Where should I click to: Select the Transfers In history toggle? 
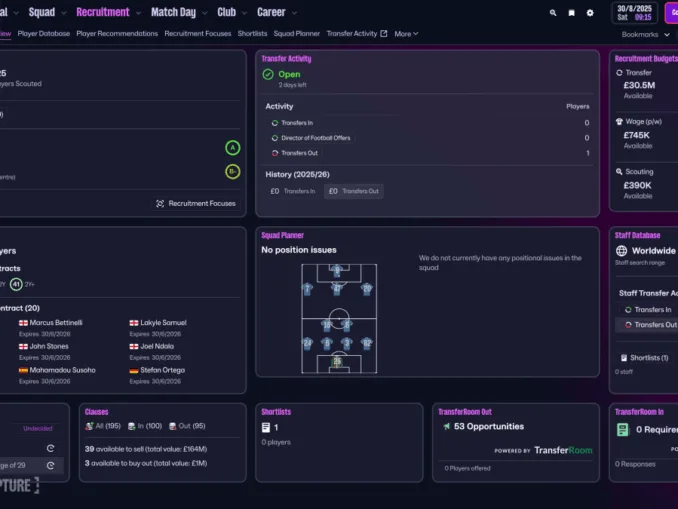coord(291,191)
